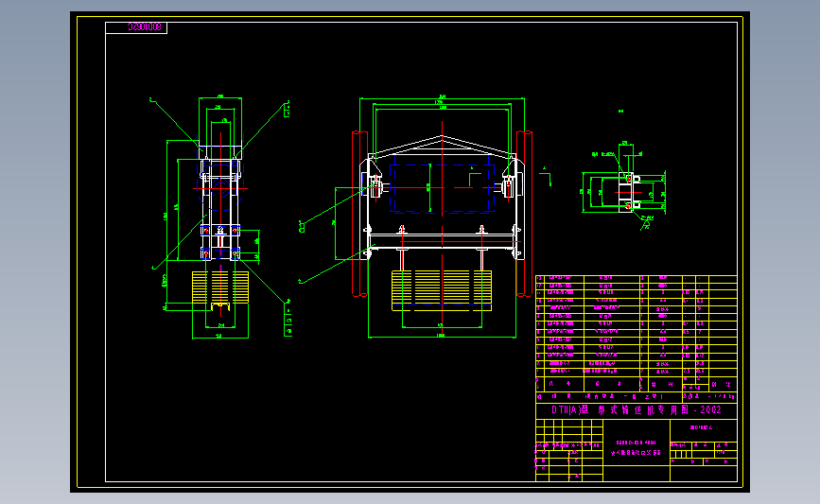Select the central front elevation view drawing

442,217
